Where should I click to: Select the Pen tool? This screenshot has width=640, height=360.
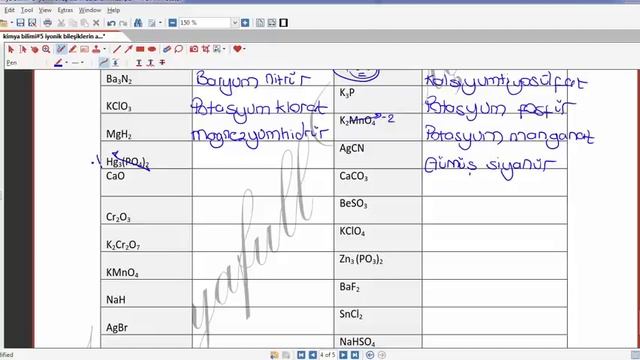coord(61,49)
